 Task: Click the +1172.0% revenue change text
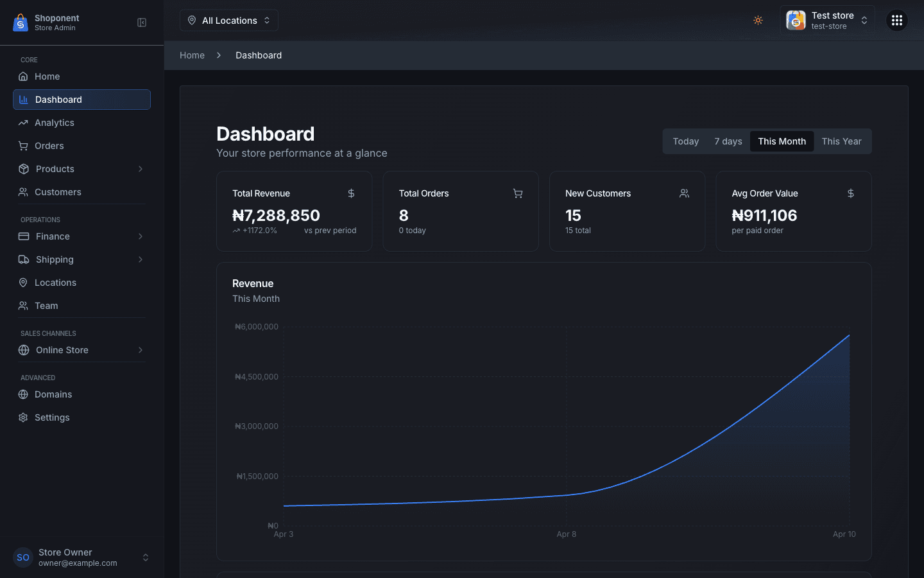click(x=260, y=231)
